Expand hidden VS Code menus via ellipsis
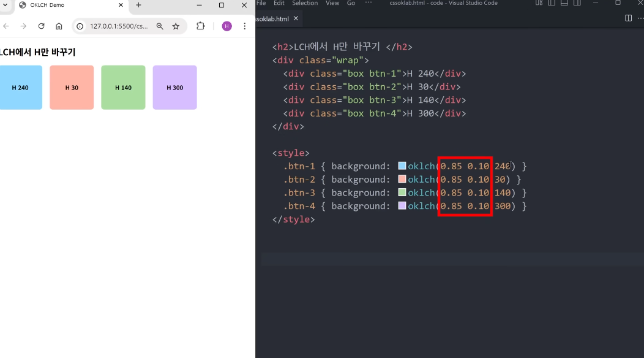 click(x=368, y=3)
